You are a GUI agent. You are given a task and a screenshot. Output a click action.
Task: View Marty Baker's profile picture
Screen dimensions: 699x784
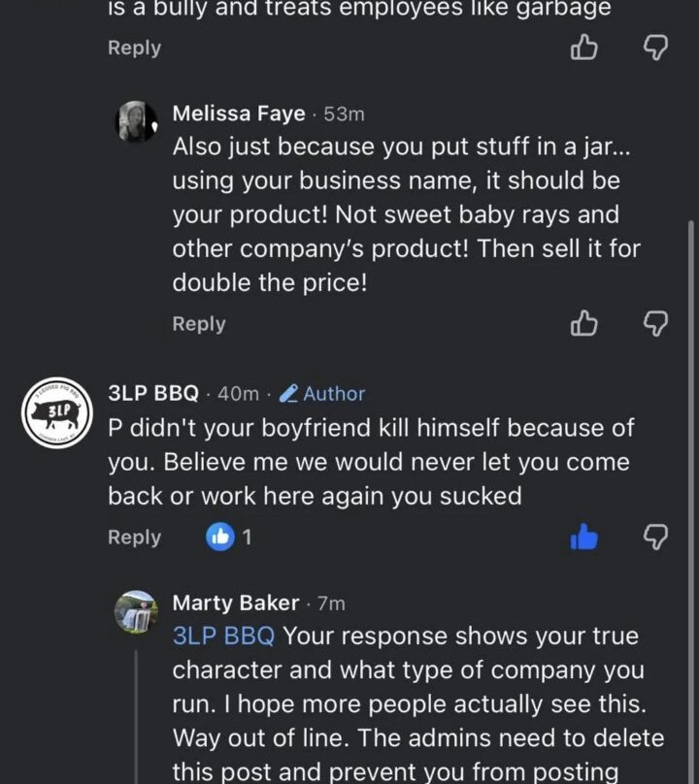(137, 611)
